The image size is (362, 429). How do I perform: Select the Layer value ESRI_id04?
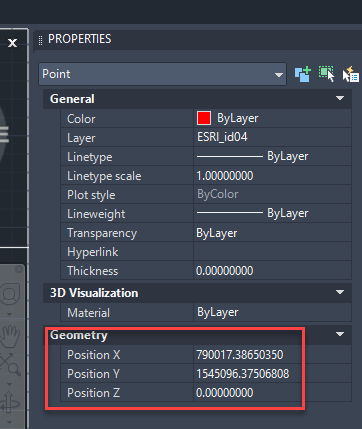point(272,137)
